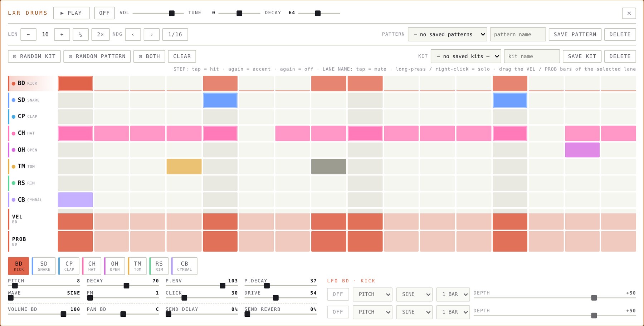Toggle the OFF button next to PLAY
The width and height of the screenshot is (644, 326).
coord(104,13)
